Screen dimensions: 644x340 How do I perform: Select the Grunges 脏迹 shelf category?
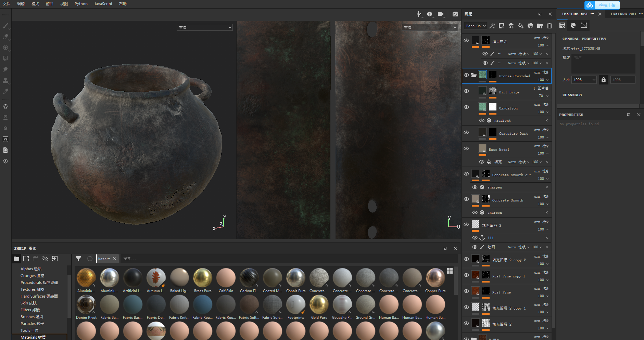(32, 276)
